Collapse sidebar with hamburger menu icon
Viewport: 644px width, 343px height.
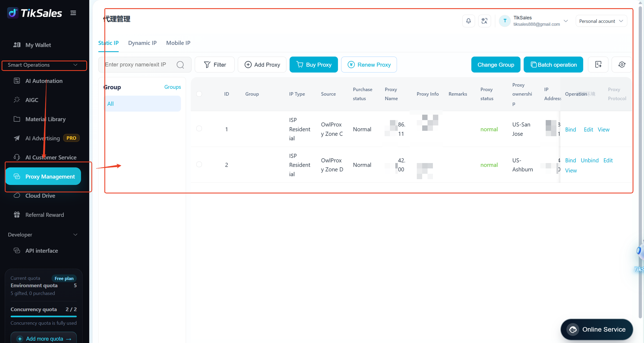(73, 13)
